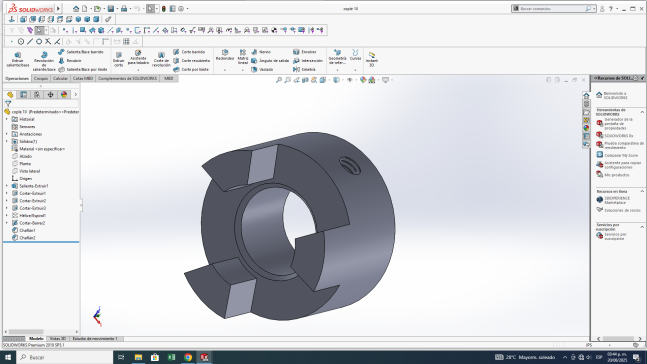647x364 pixels.
Task: Expand the Historial tree node
Action: point(7,119)
